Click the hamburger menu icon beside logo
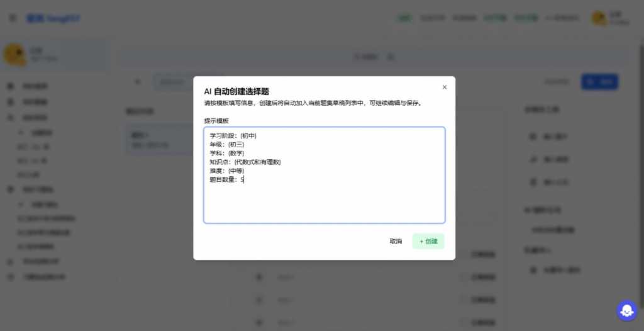The width and height of the screenshot is (644, 331). 13,18
